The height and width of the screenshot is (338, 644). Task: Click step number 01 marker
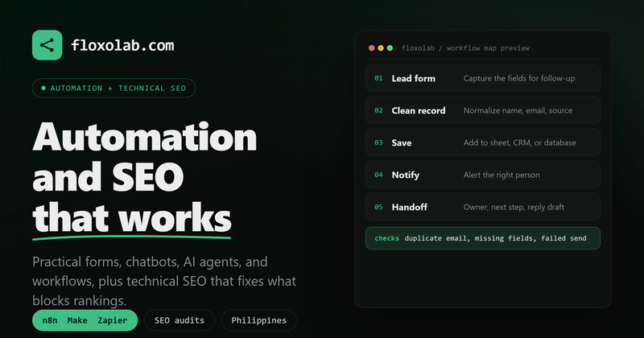[378, 78]
